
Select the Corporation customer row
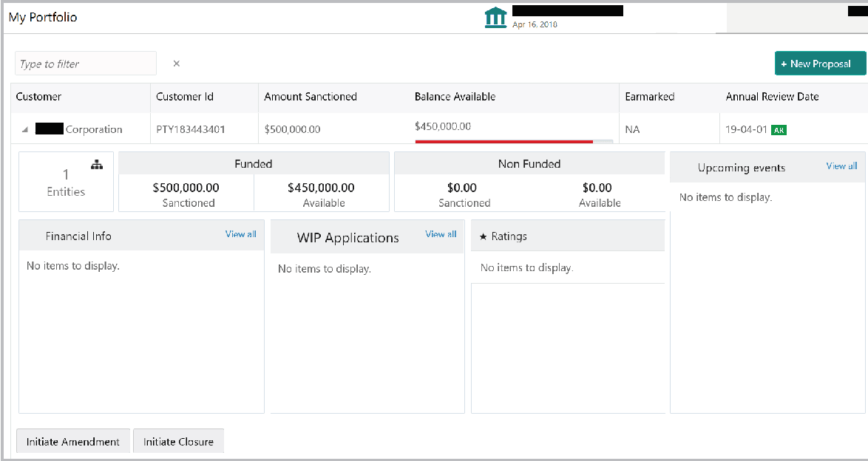[x=81, y=129]
